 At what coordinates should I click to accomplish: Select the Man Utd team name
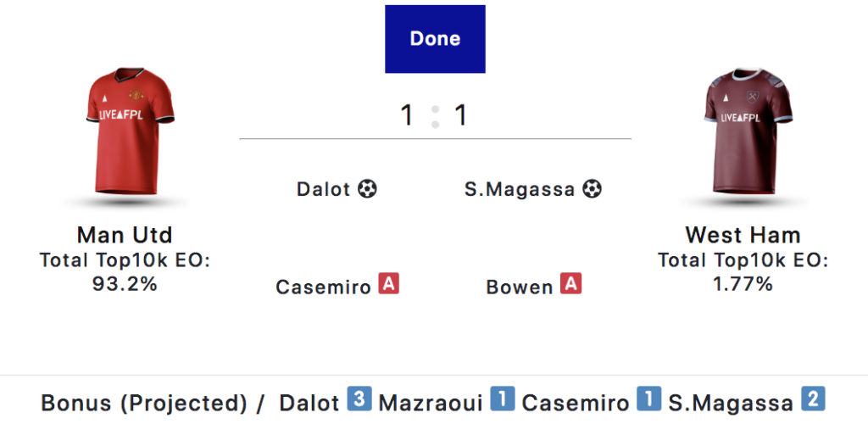click(125, 235)
